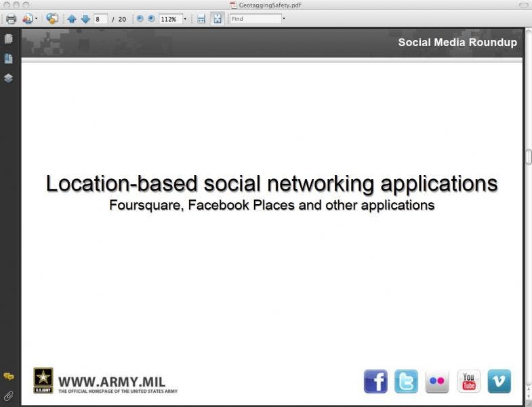The height and width of the screenshot is (407, 532).
Task: Click the zoom level field showing 112%
Action: [x=171, y=19]
